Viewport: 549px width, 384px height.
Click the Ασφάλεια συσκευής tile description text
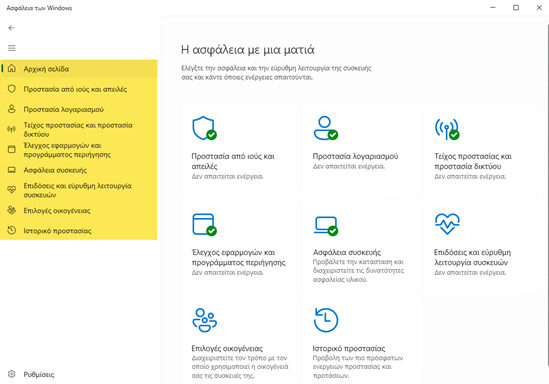358,271
